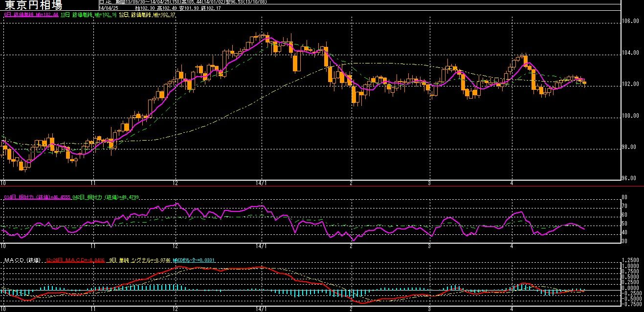Screen dimensions: 644x312
Task: Click month label 10 under the RSI panel
Action: tap(3, 246)
